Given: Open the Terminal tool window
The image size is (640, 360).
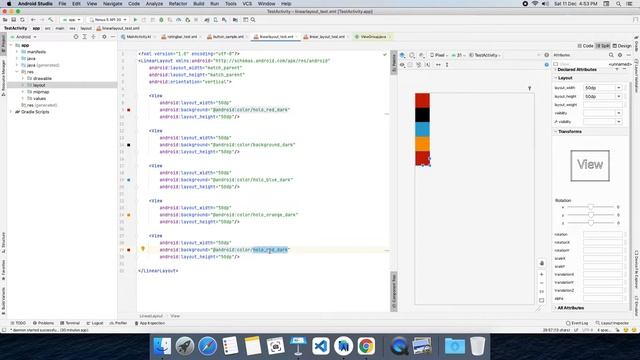Looking at the screenshot, I should click(70, 323).
